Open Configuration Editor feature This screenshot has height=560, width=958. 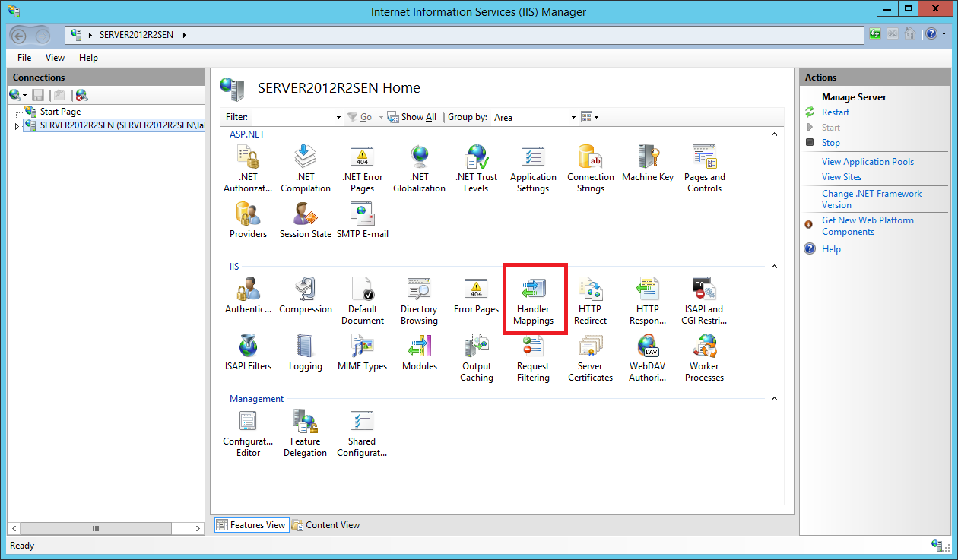click(x=248, y=433)
